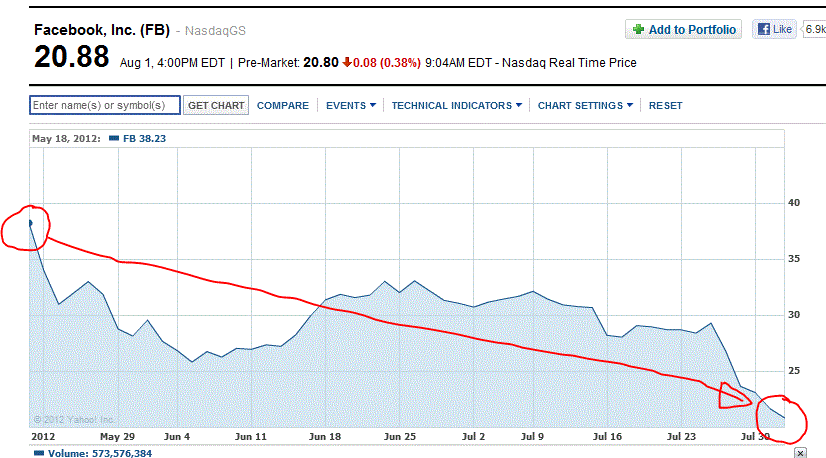This screenshot has height=458, width=826.
Task: Click the May 18, 2012 date label
Action: pos(66,139)
